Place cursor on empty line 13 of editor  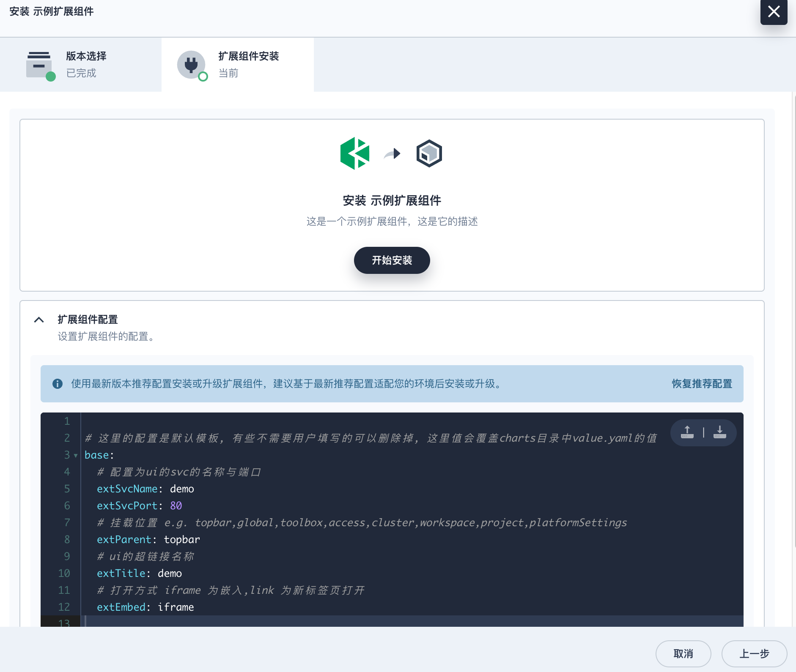[x=412, y=621]
